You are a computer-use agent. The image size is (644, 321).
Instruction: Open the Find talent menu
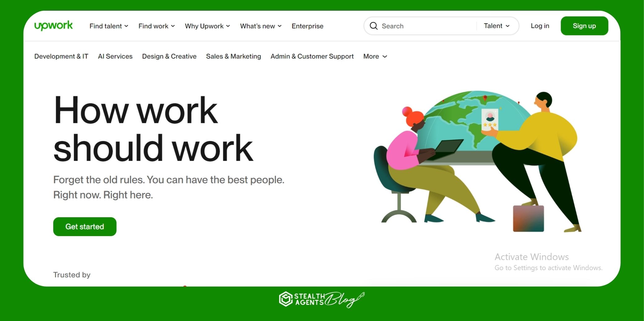(109, 26)
